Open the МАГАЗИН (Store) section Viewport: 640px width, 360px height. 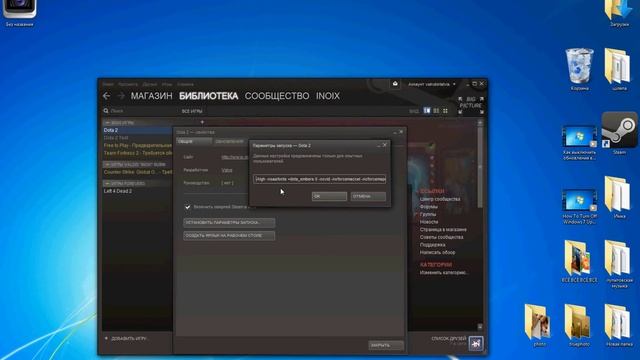tap(151, 96)
